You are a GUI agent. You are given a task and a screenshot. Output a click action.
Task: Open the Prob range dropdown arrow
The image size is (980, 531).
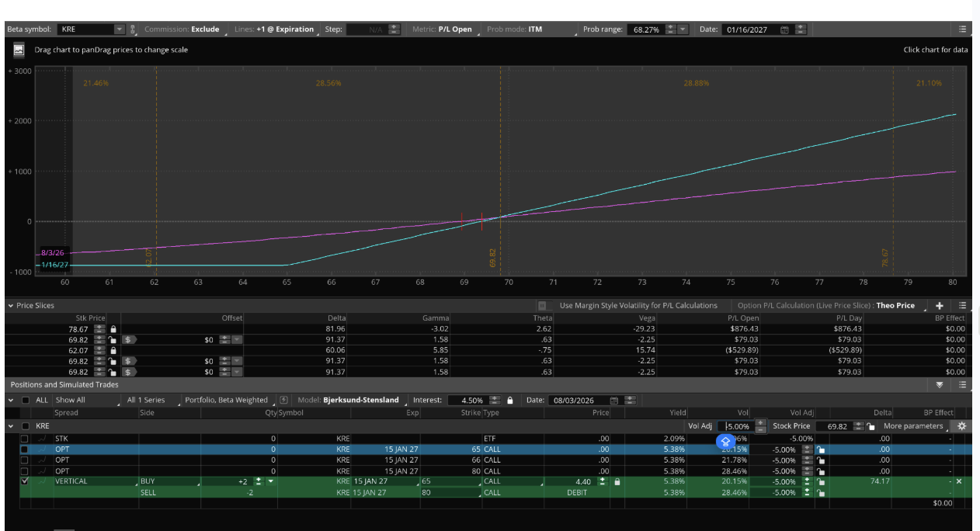pos(683,29)
